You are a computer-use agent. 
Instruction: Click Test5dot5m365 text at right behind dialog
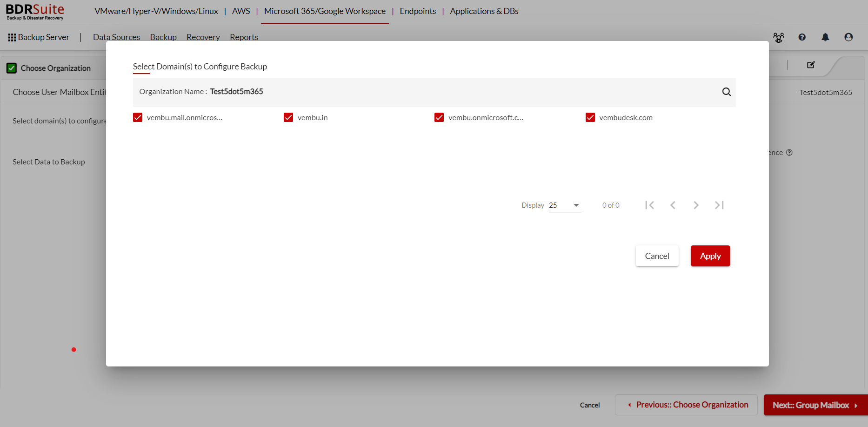click(x=826, y=92)
